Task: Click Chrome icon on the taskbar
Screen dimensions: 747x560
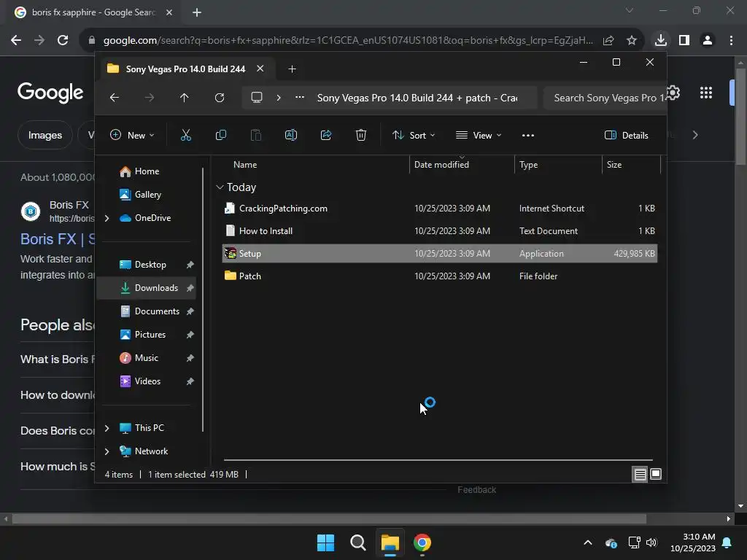Action: 422,542
